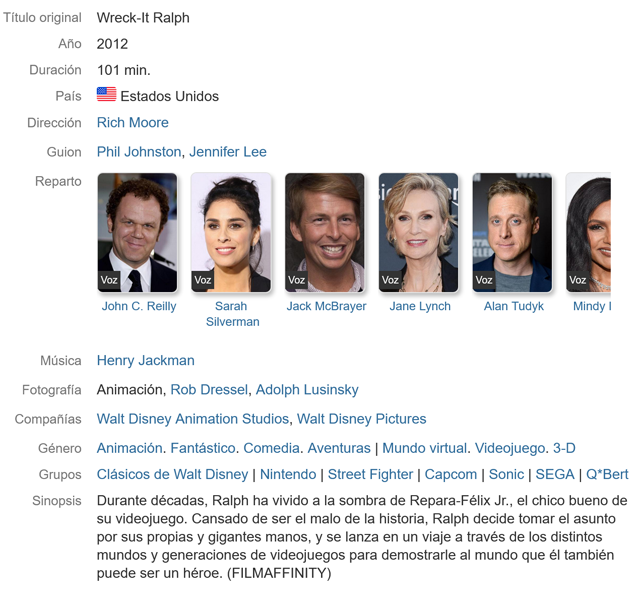Viewport: 640px width, 593px height.
Task: Open Clásicos de Walt Disney group
Action: [x=172, y=474]
